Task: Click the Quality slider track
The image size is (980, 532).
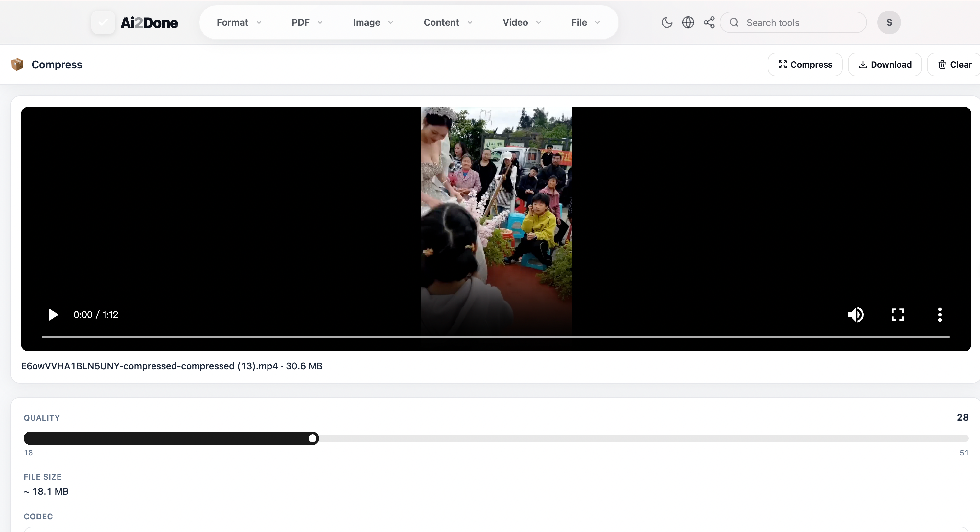Action: (496, 438)
